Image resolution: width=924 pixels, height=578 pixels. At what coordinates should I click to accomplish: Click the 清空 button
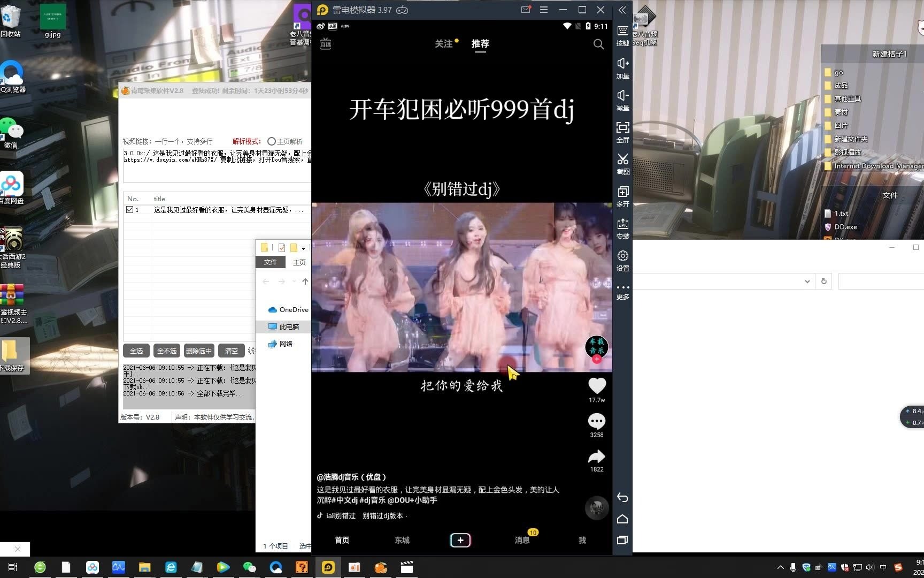(232, 351)
